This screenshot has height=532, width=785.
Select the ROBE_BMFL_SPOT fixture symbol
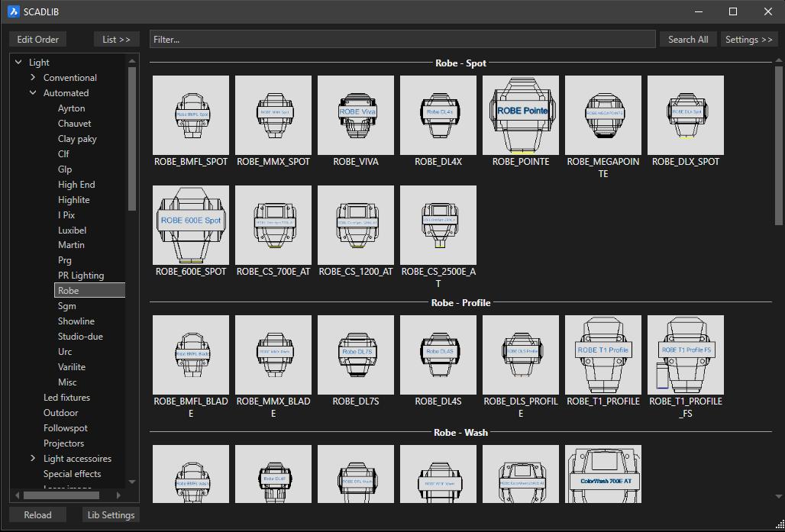point(191,114)
